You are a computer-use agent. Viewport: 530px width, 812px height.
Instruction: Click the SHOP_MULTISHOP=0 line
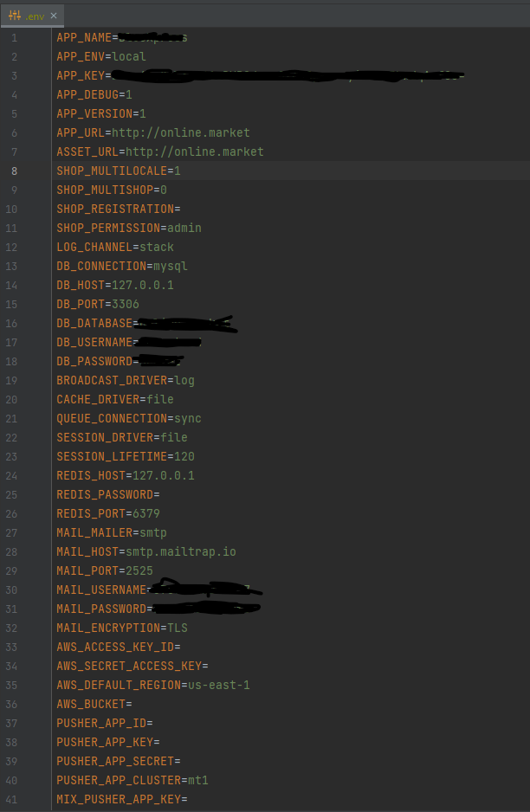(112, 190)
